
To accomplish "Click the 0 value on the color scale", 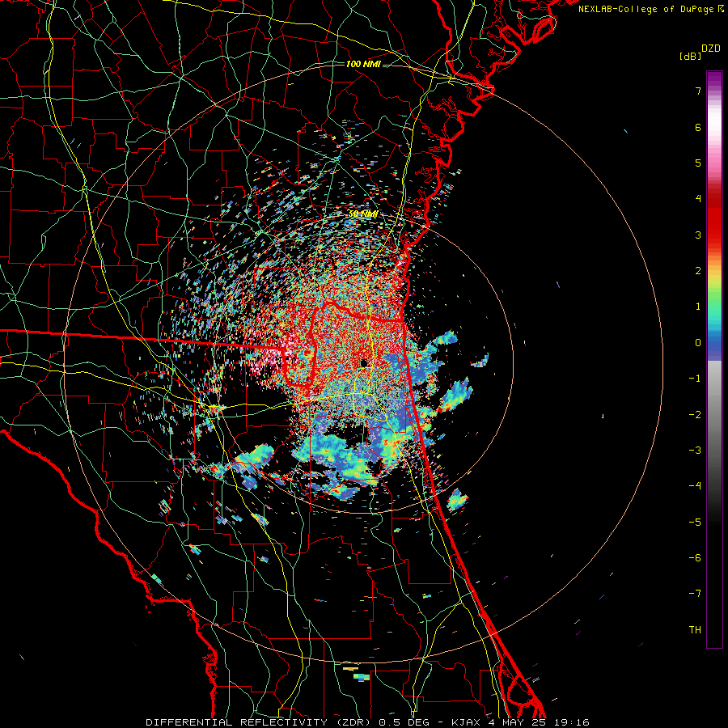I will coord(698,343).
